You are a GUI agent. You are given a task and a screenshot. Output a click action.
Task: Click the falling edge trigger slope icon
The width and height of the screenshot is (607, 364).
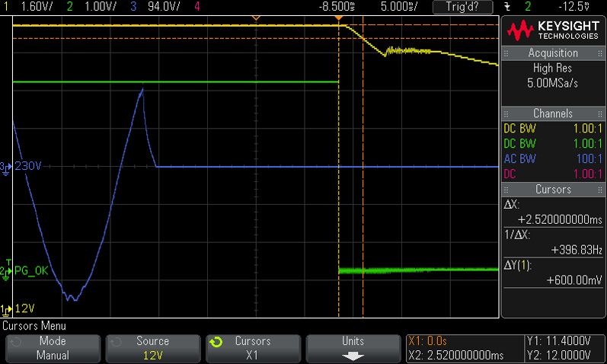(x=507, y=7)
